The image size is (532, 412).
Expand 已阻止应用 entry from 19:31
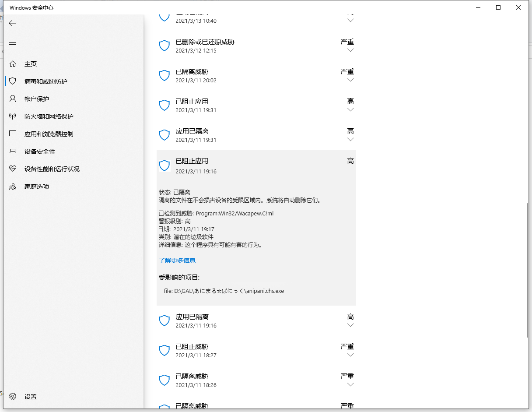point(350,110)
